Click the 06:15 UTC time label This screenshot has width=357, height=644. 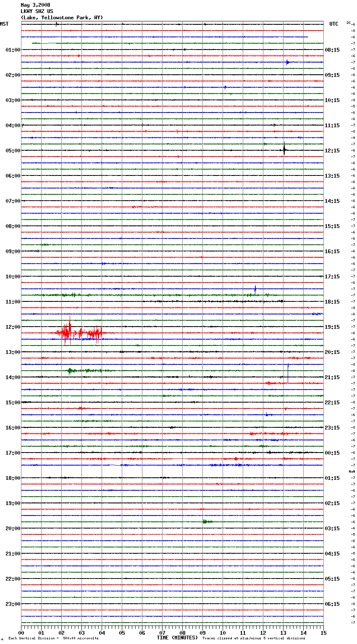332,604
